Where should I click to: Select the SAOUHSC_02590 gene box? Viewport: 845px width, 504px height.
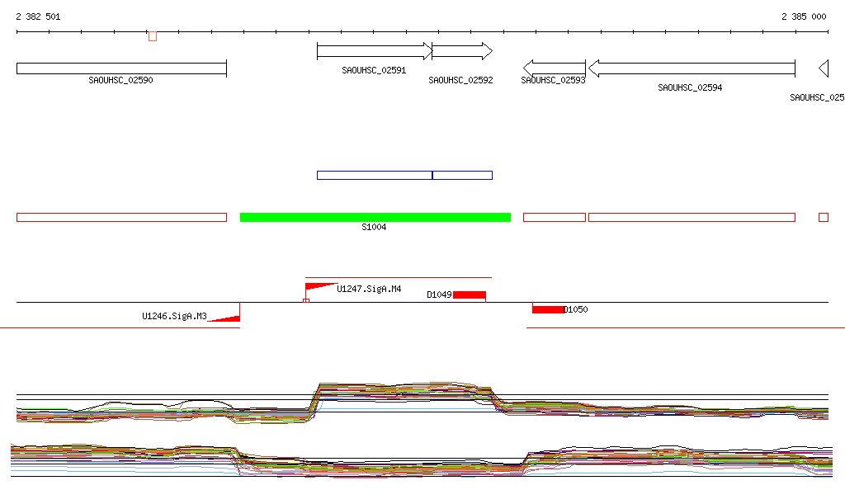pos(122,68)
